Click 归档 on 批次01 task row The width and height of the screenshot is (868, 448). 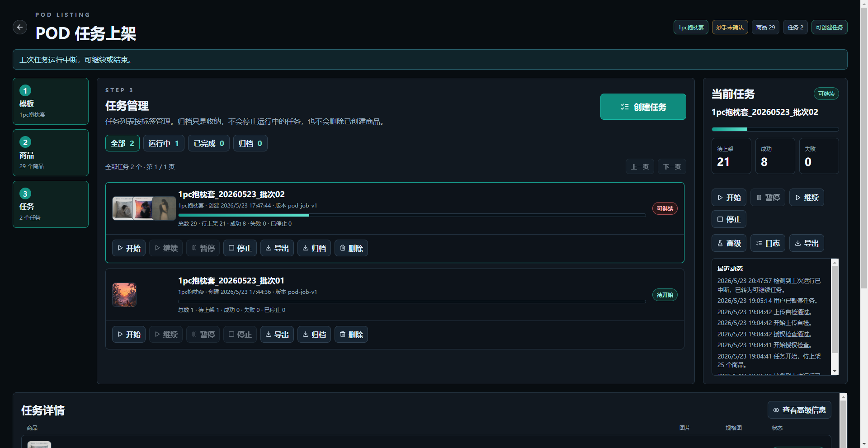tap(314, 335)
